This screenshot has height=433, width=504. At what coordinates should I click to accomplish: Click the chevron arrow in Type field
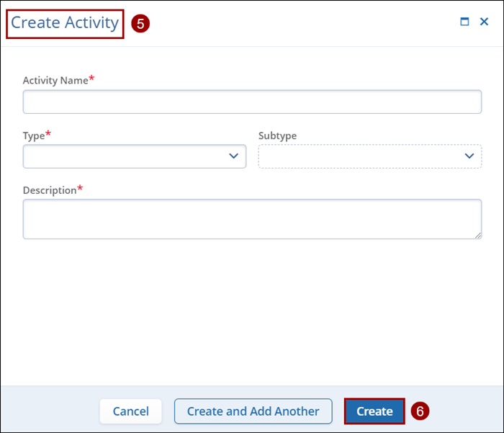click(233, 156)
